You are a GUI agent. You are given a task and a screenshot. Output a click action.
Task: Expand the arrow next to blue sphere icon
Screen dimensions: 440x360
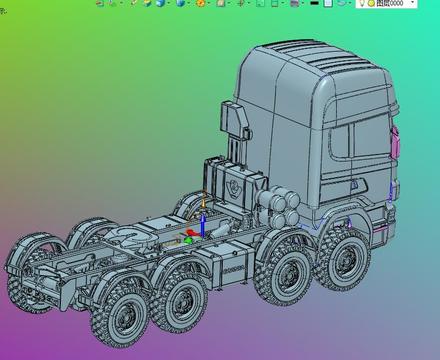click(189, 3)
